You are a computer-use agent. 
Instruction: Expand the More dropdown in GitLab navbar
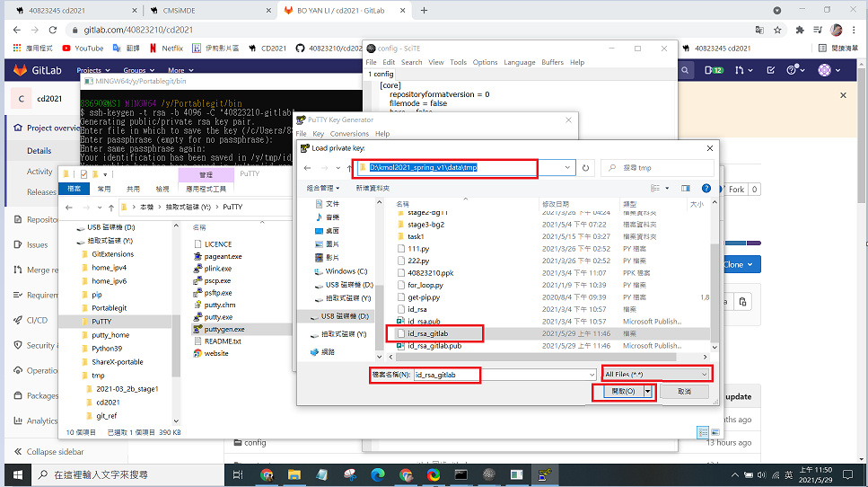coord(180,70)
